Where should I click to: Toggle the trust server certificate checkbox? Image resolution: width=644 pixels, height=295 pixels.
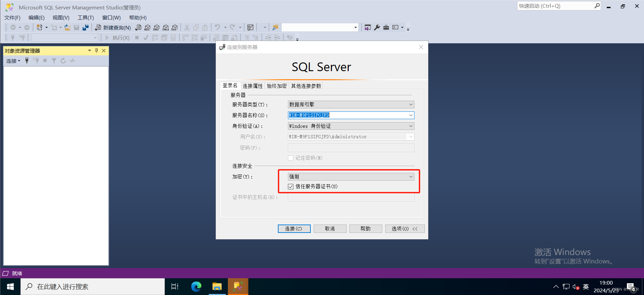[291, 187]
